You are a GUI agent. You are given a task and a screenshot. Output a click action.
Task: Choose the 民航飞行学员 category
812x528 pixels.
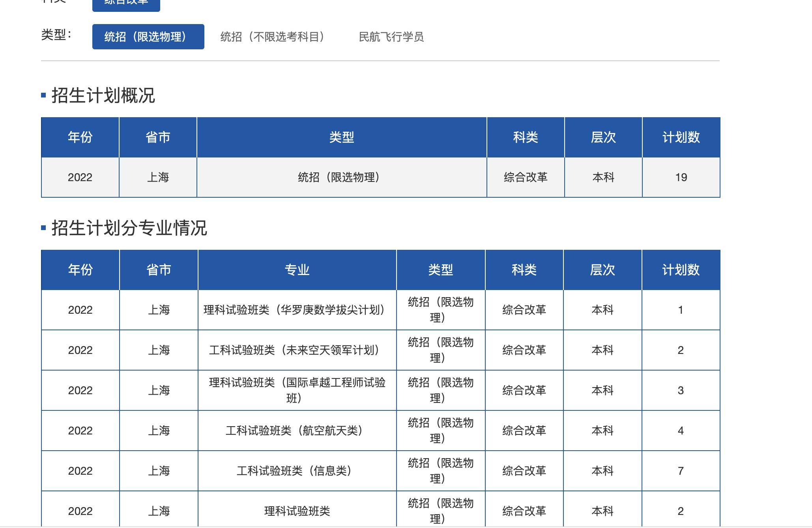[x=391, y=37]
